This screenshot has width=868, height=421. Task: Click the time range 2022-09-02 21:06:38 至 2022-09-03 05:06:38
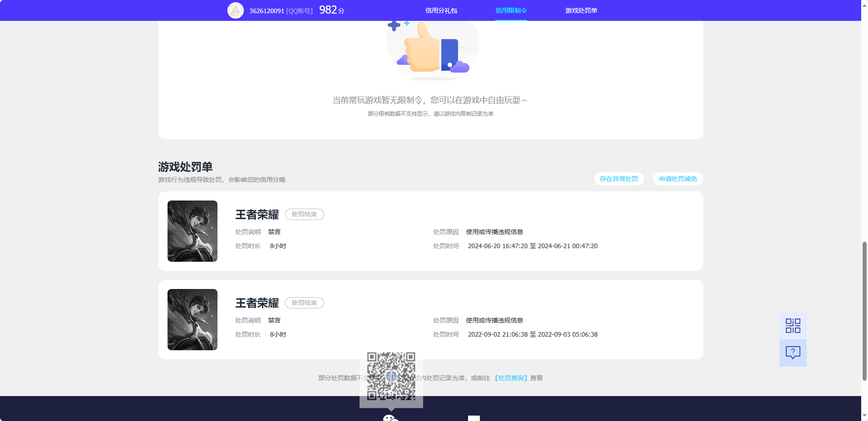(533, 334)
